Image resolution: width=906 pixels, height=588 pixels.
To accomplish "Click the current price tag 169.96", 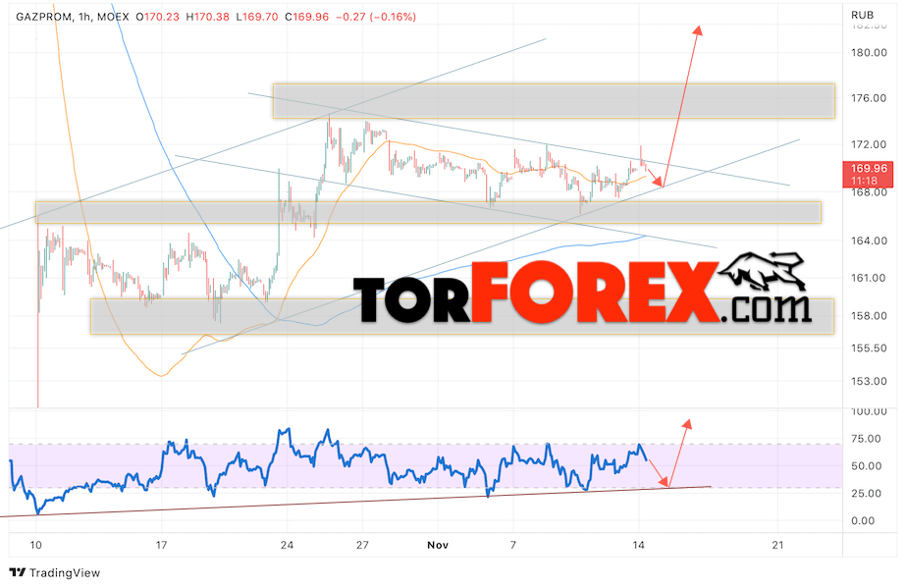I will click(x=869, y=175).
